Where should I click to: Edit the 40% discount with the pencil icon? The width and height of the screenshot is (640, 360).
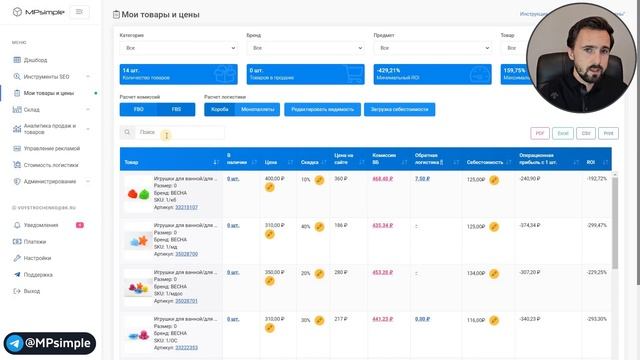point(319,227)
